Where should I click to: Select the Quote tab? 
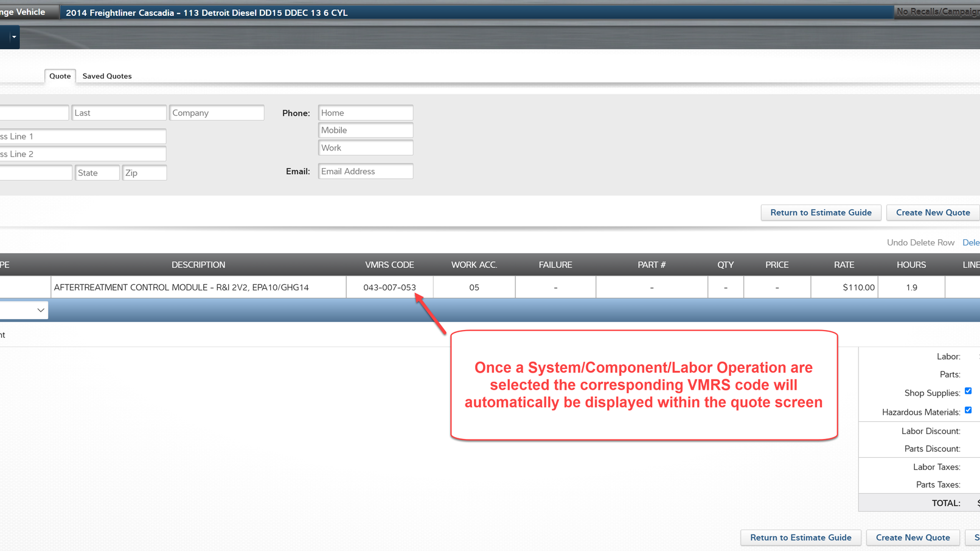60,75
